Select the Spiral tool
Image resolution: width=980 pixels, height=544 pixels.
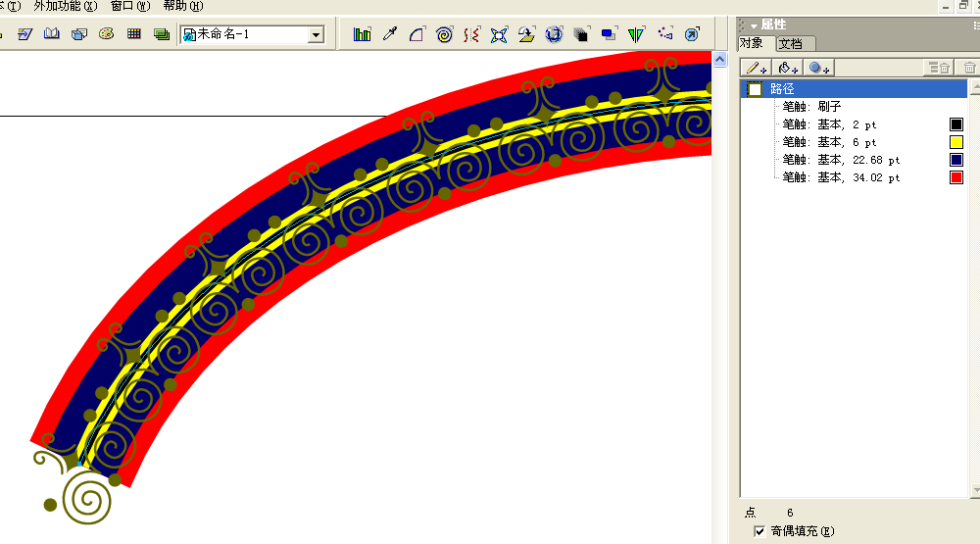444,34
